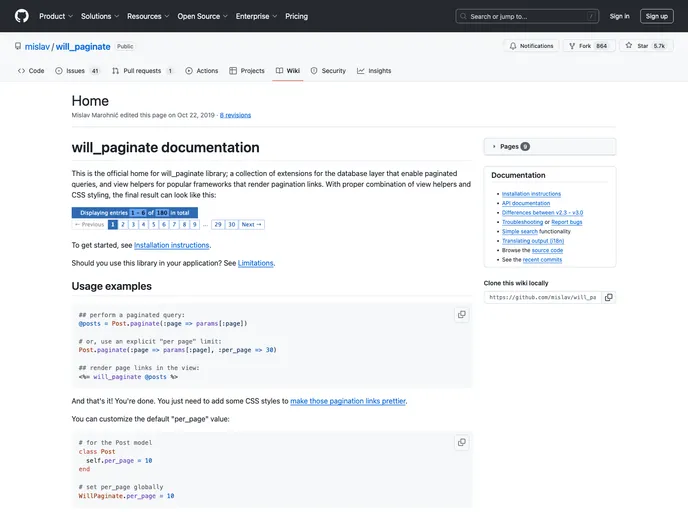Open the will_paginate repository link

click(83, 47)
